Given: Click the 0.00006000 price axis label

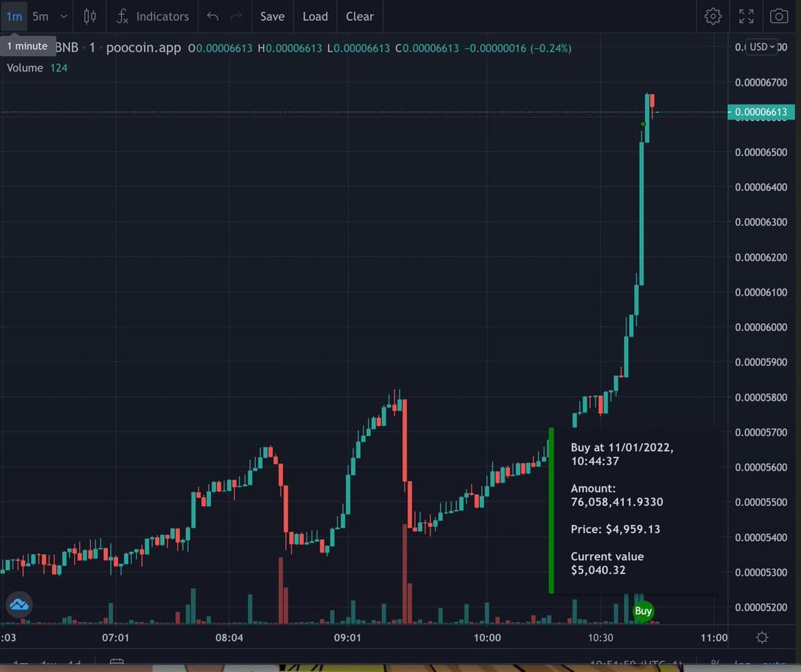Looking at the screenshot, I should click(761, 327).
